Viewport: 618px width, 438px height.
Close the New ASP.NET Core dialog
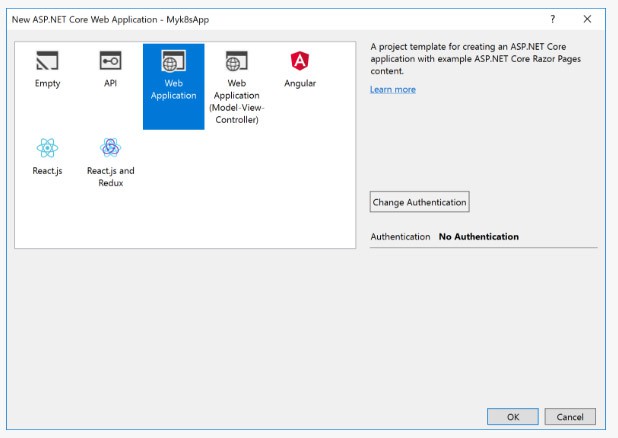click(587, 19)
